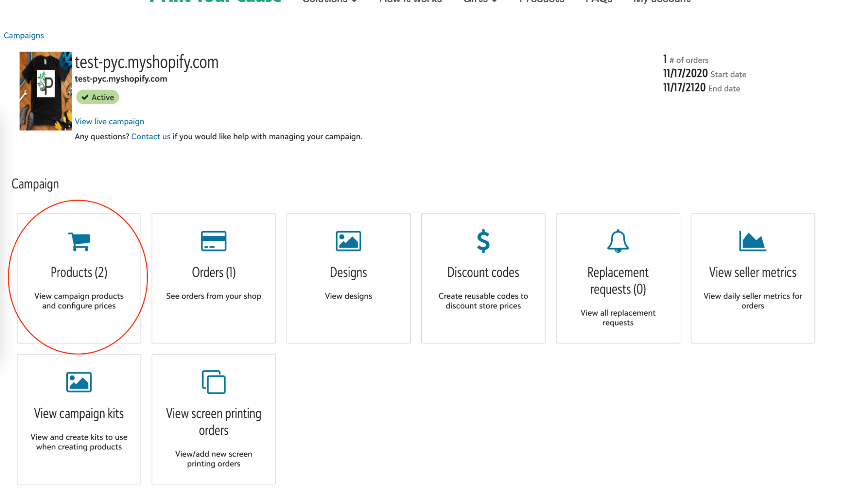Click the shopping cart Products icon

pyautogui.click(x=79, y=241)
